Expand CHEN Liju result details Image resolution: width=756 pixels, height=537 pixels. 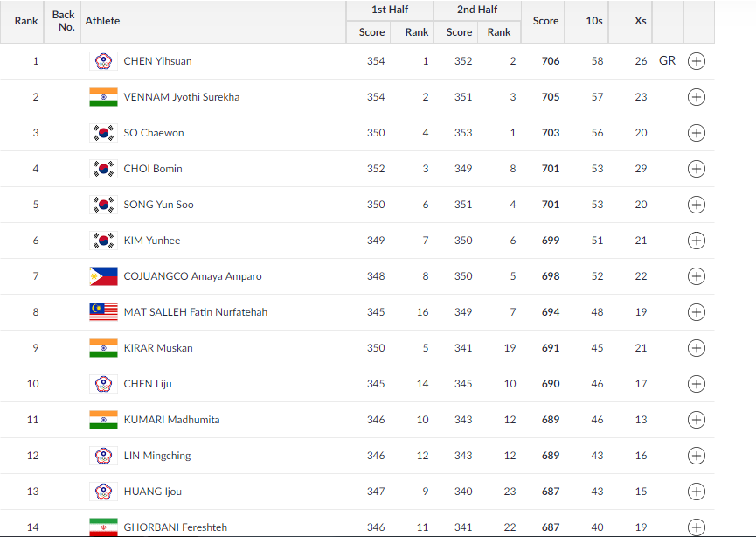point(696,384)
